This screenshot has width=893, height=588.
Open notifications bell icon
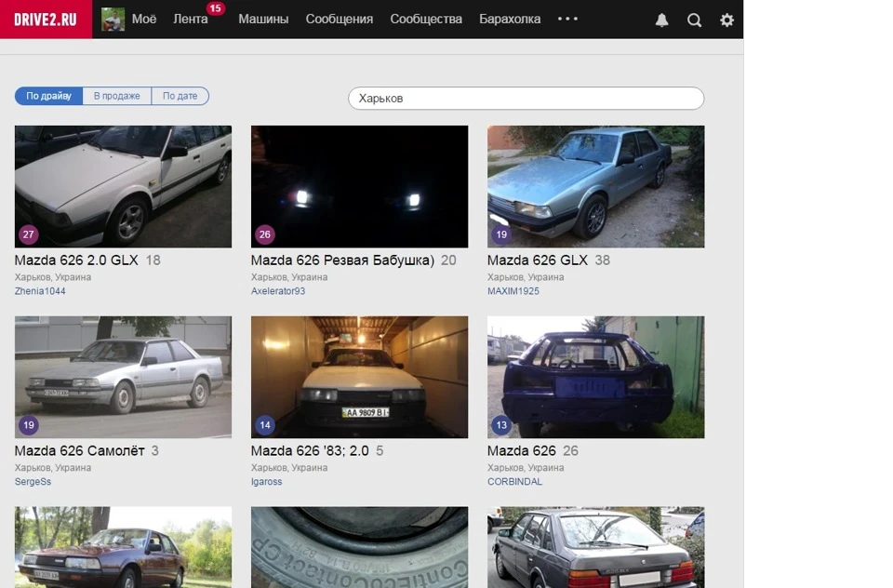661,20
